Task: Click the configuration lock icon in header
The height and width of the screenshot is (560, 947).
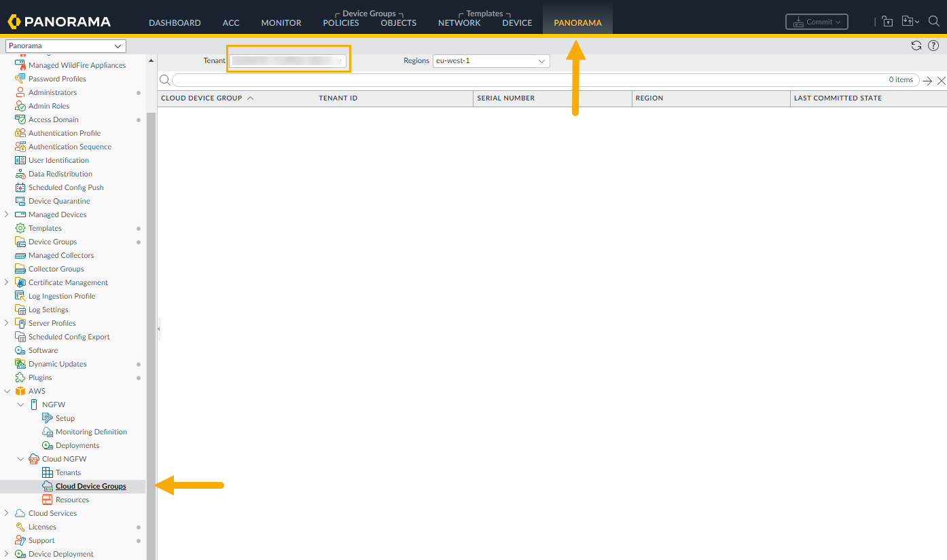Action: click(887, 22)
